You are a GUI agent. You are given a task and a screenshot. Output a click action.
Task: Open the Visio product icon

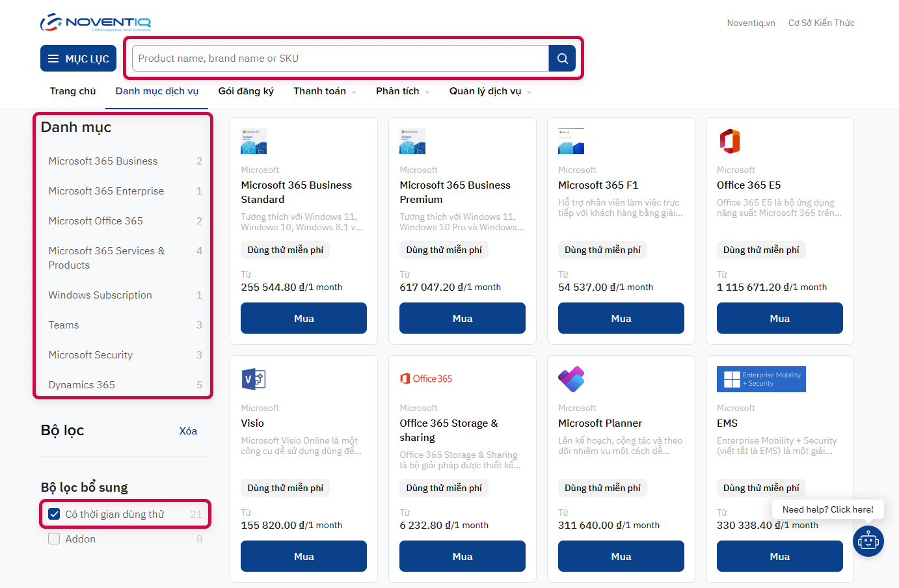[x=253, y=379]
